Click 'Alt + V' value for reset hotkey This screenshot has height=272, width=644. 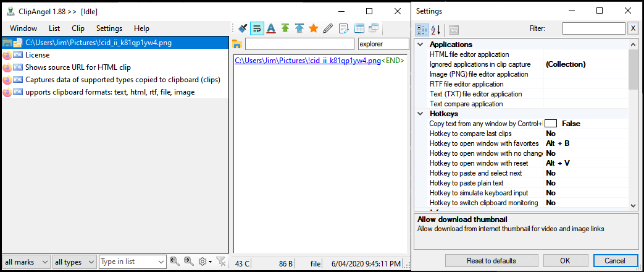[x=558, y=163]
